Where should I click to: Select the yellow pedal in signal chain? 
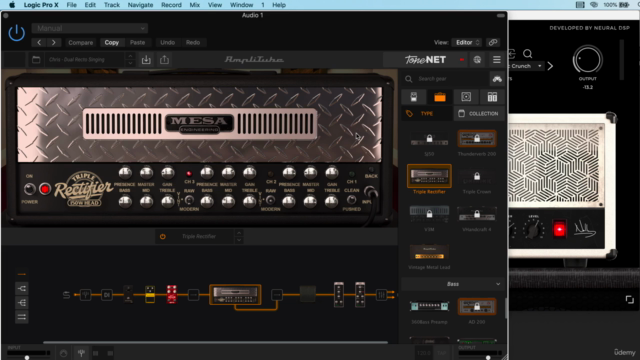(x=150, y=294)
